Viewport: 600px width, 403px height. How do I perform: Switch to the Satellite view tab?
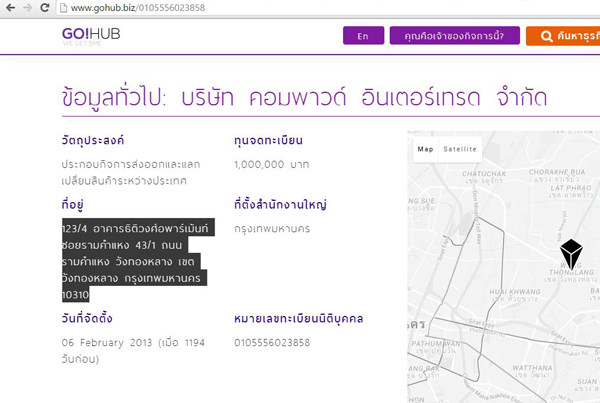[x=460, y=149]
